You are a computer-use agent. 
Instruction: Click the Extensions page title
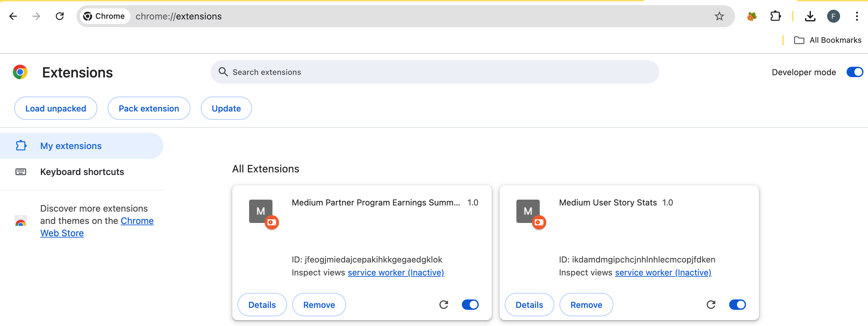[x=78, y=72]
